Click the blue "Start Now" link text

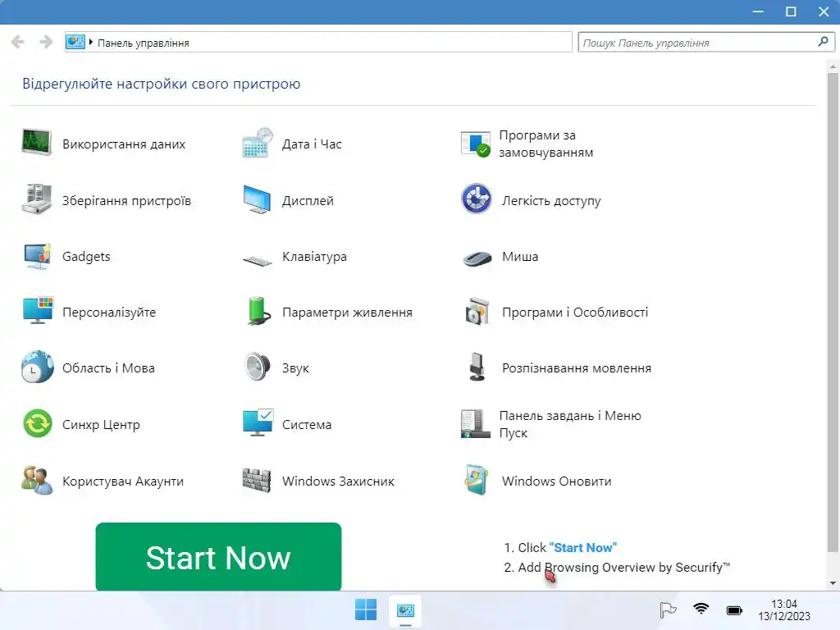pos(583,547)
